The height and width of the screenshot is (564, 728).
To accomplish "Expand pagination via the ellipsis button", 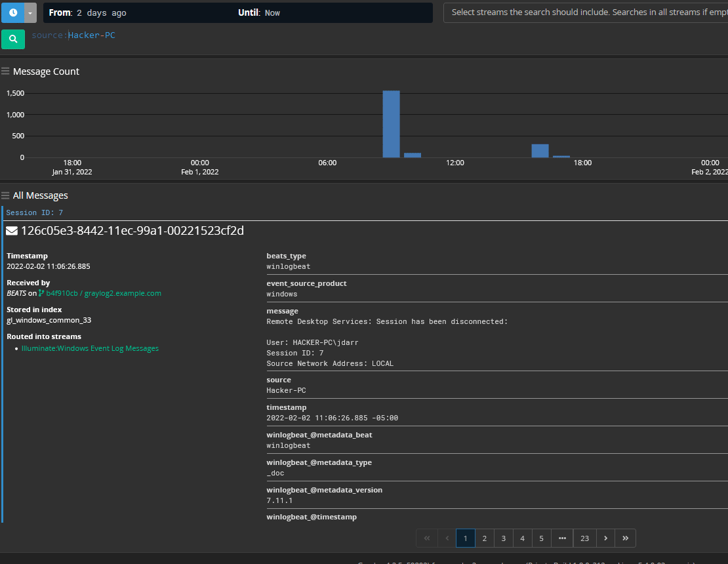I will pos(562,538).
